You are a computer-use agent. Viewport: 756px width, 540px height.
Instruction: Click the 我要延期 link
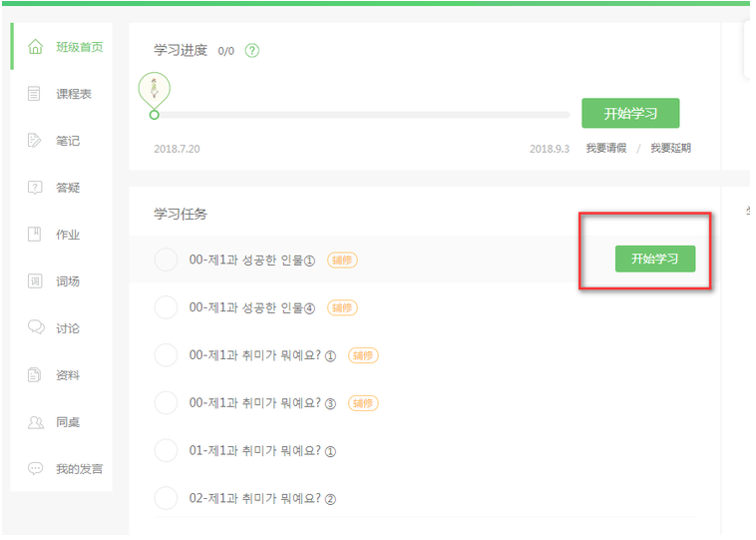(670, 149)
